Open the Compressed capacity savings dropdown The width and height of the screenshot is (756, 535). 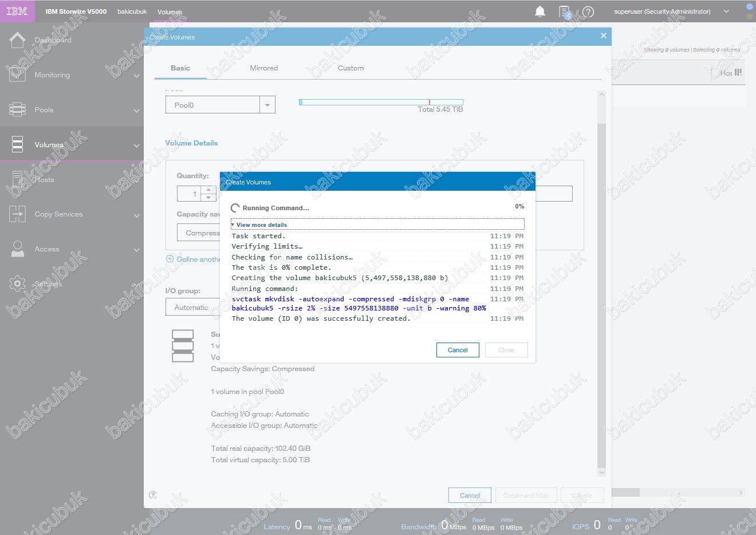[199, 233]
